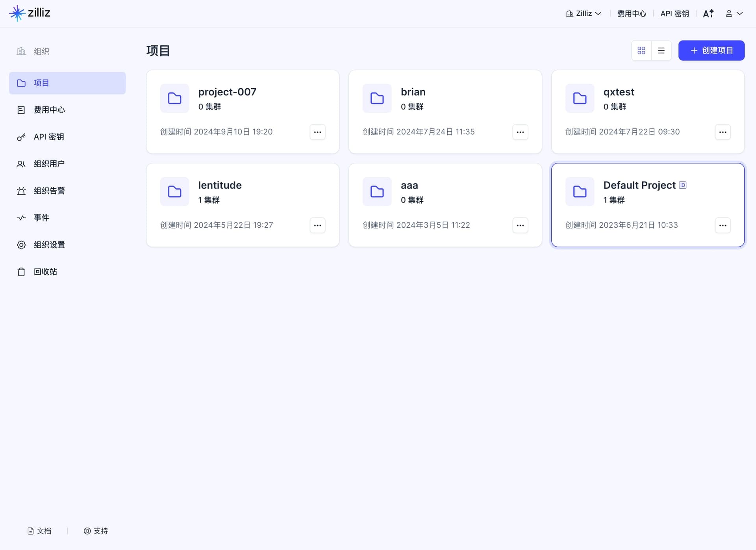Open more options for brian
The width and height of the screenshot is (756, 550).
(x=520, y=132)
